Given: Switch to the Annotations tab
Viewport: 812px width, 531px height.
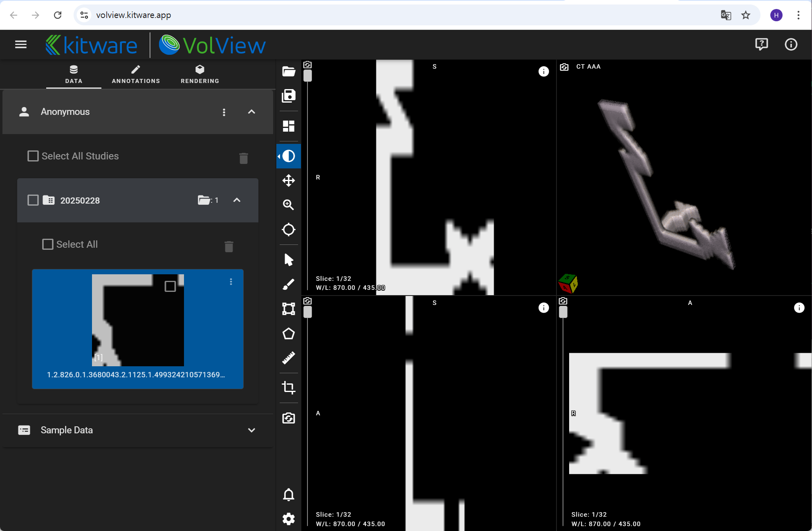Looking at the screenshot, I should point(136,74).
